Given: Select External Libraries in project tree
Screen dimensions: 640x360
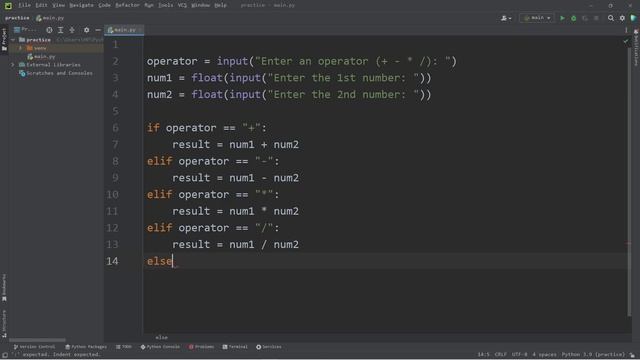Looking at the screenshot, I should pos(50,65).
